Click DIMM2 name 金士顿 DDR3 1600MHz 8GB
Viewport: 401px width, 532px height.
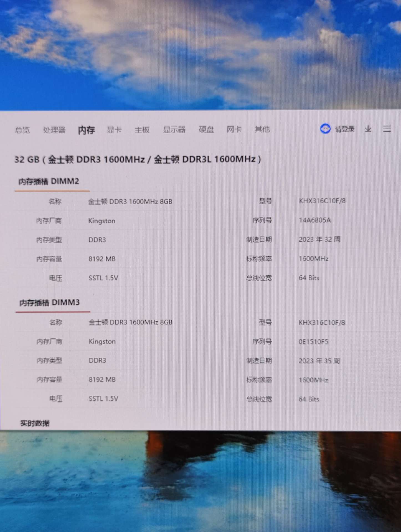point(130,201)
